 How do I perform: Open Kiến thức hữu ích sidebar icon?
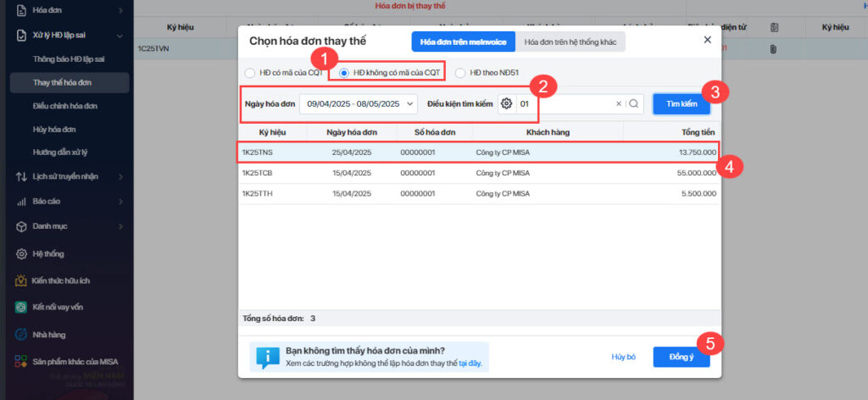tap(21, 281)
